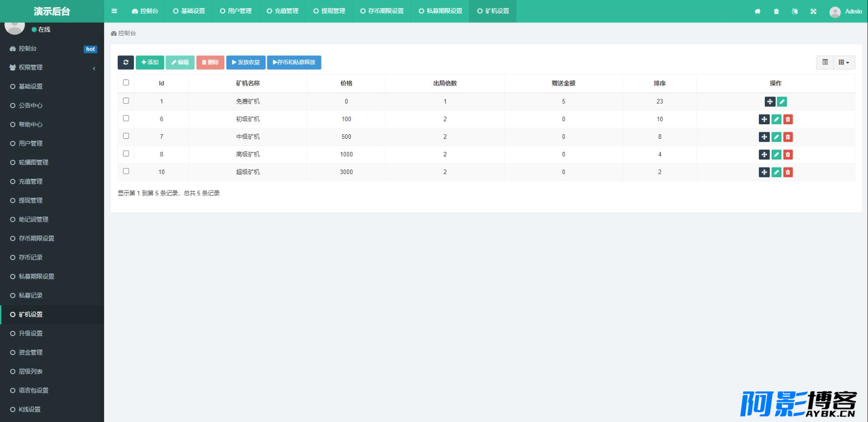Open 升级设置 in the sidebar
The width and height of the screenshot is (868, 422).
52,333
